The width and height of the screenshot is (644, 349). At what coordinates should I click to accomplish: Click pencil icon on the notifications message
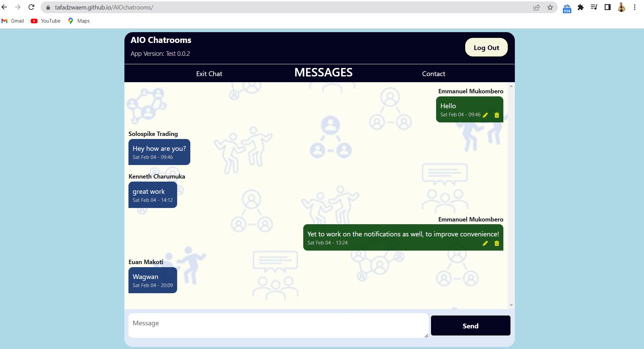(485, 243)
